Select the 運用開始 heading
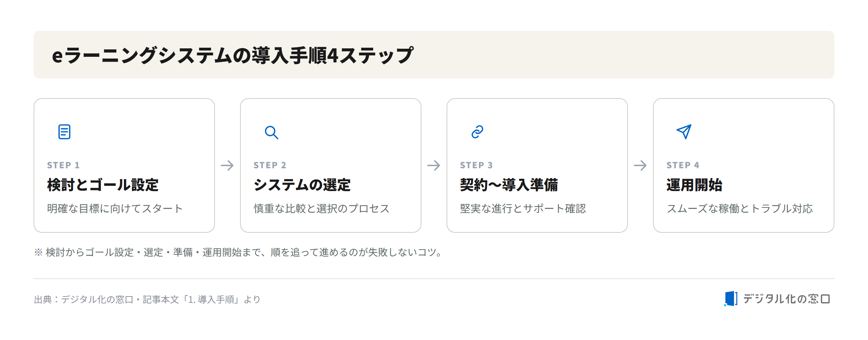Screen dimensions: 868x340 (694, 185)
